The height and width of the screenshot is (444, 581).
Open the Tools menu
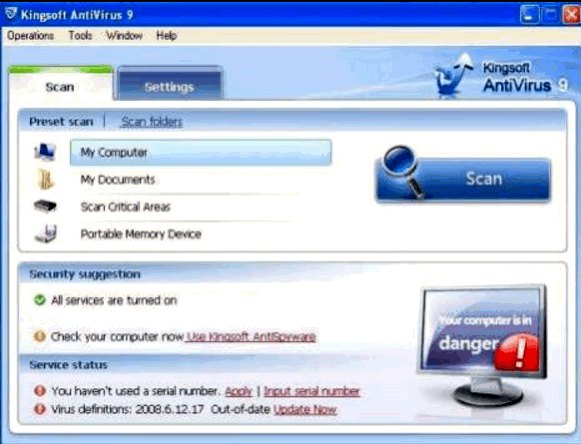tap(80, 36)
